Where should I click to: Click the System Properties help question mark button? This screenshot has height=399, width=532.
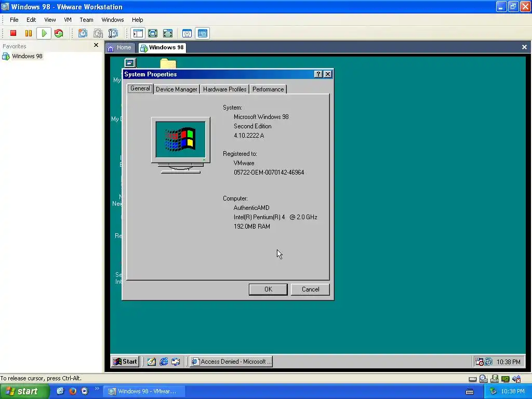pos(318,74)
